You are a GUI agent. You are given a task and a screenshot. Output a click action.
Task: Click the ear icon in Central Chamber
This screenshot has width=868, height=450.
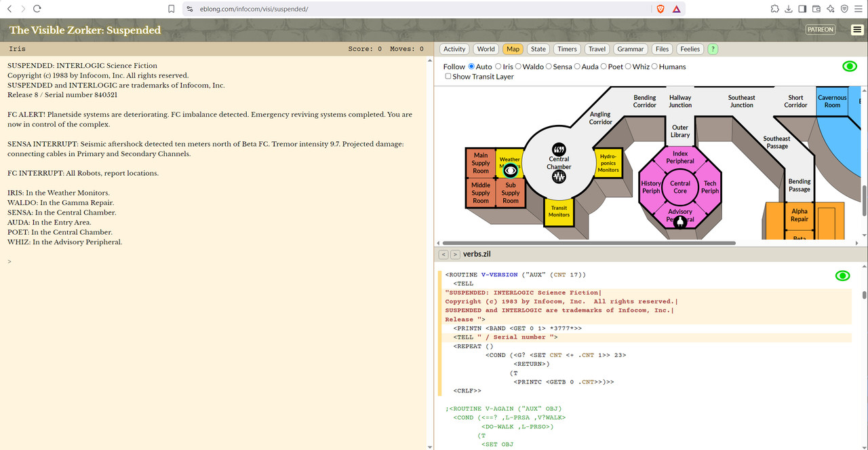point(559,149)
